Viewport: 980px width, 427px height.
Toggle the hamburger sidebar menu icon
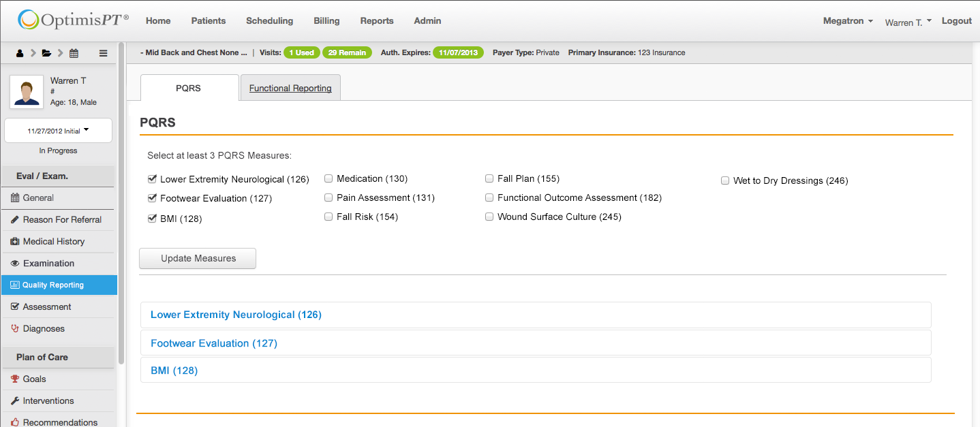(x=103, y=53)
